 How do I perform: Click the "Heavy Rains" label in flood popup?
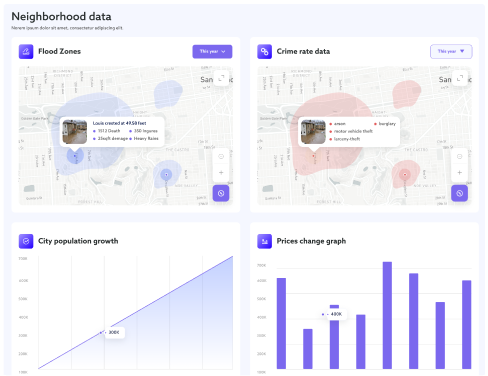coord(146,138)
